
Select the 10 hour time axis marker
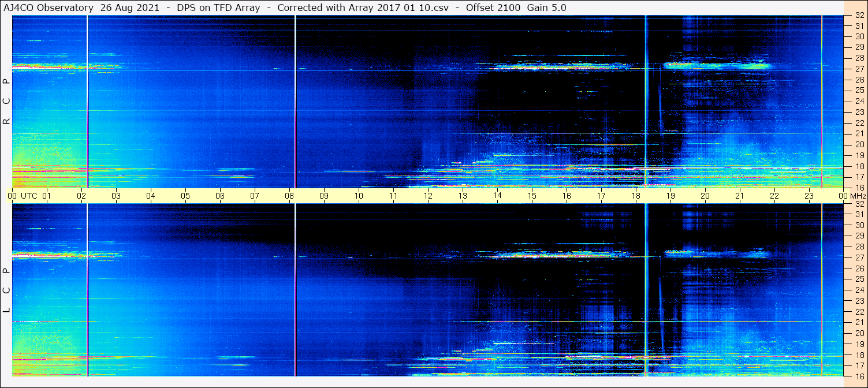pos(359,196)
